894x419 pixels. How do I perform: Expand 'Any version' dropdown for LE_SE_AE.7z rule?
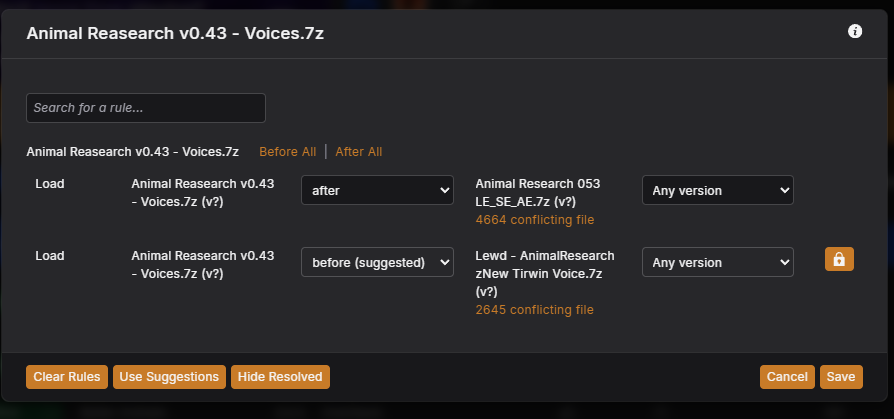pos(718,190)
